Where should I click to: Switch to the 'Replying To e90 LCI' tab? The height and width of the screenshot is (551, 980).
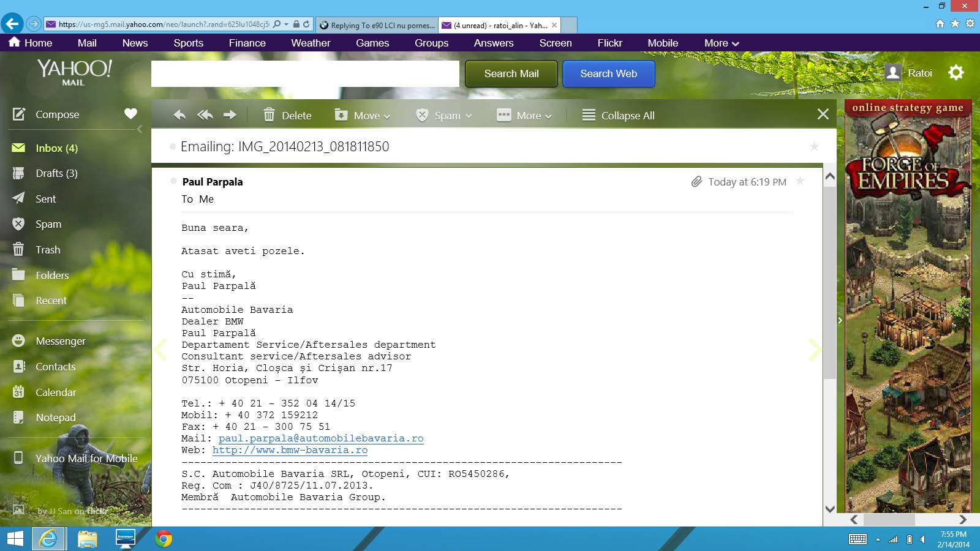click(x=377, y=25)
